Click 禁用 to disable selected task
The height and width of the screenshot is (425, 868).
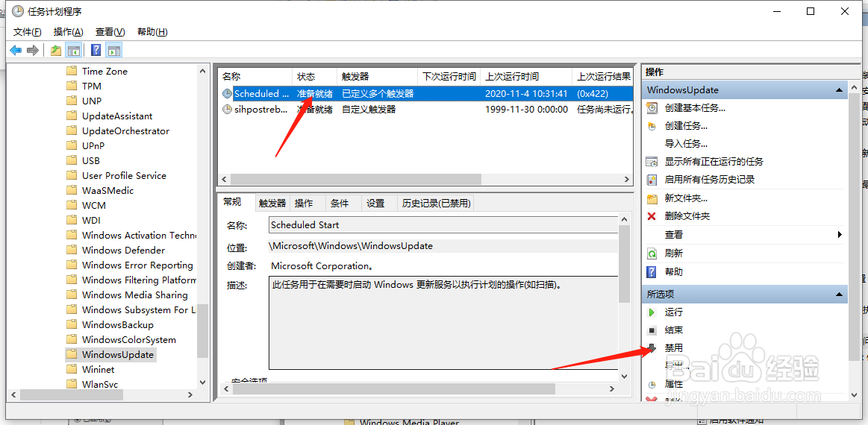(x=674, y=348)
